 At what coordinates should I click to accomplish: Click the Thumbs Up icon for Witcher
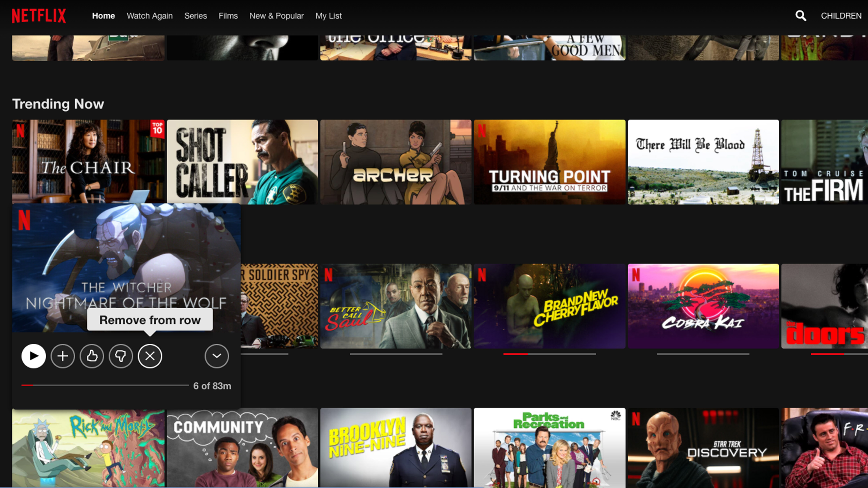pos(92,356)
